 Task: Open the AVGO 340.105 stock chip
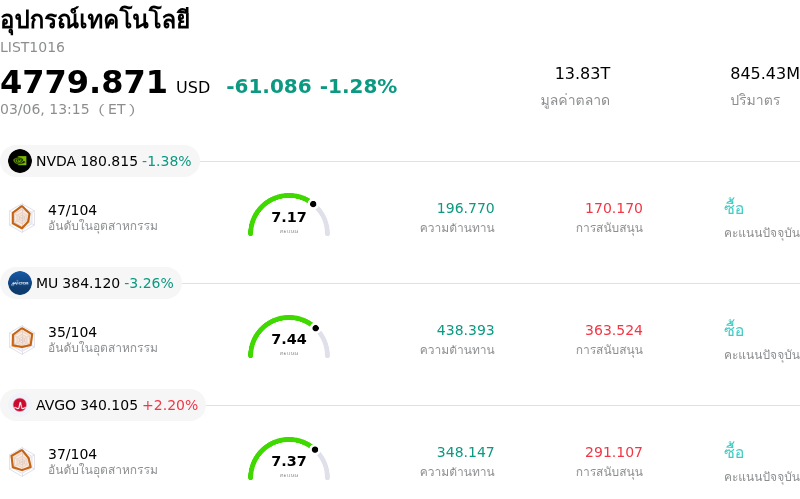click(104, 405)
